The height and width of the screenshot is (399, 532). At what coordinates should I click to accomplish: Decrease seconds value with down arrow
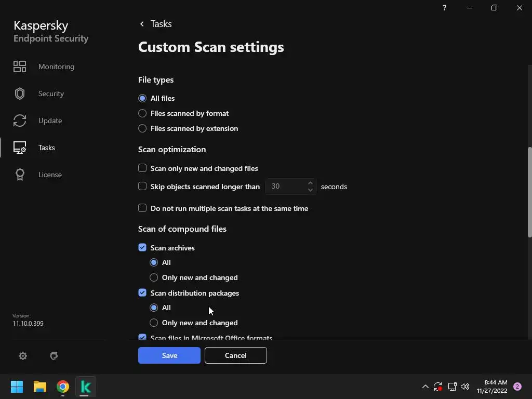(310, 190)
